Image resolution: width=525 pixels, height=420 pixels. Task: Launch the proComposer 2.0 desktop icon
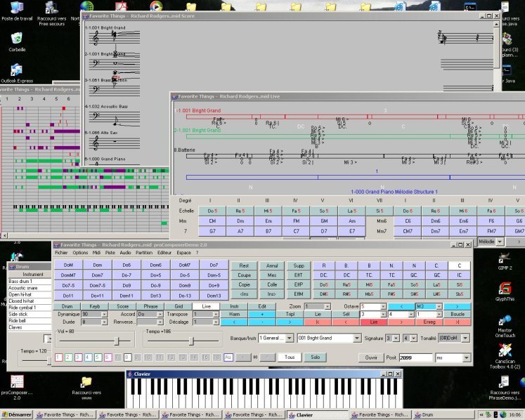click(x=17, y=388)
